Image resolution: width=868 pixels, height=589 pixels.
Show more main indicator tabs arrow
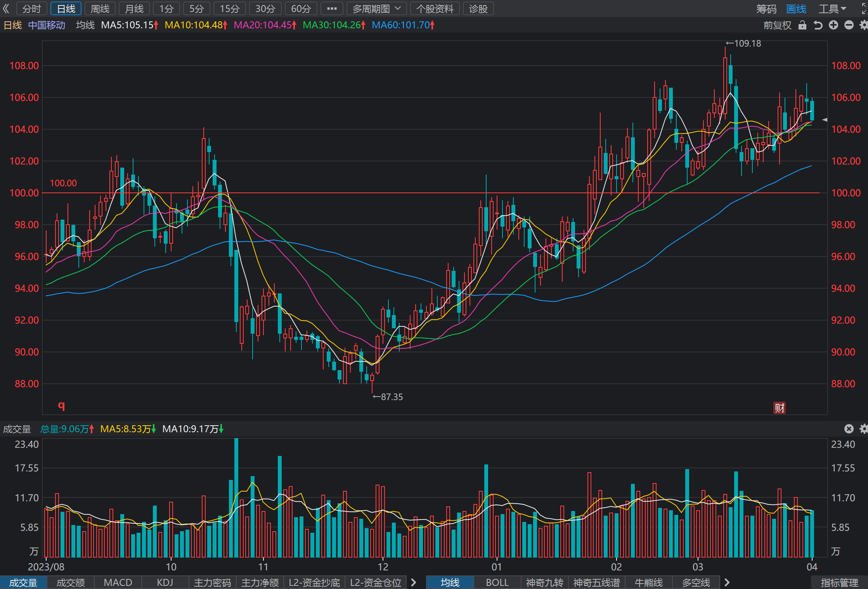tap(727, 582)
